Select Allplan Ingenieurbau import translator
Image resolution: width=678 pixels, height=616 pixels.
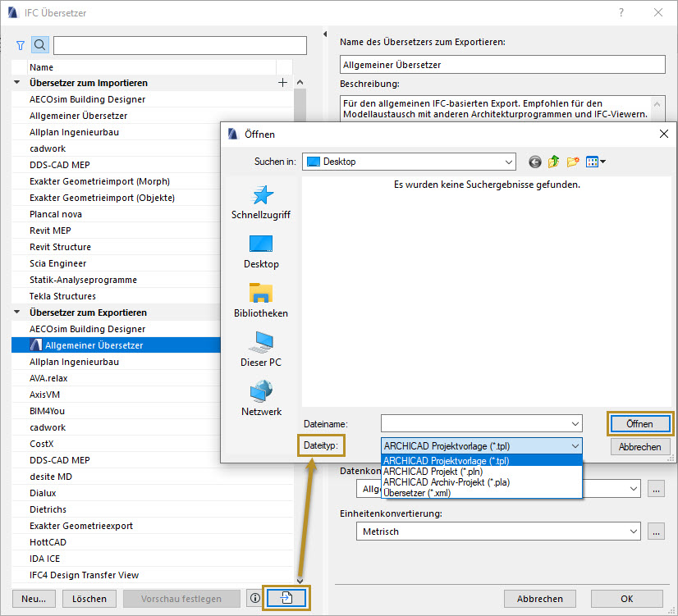coord(116,132)
